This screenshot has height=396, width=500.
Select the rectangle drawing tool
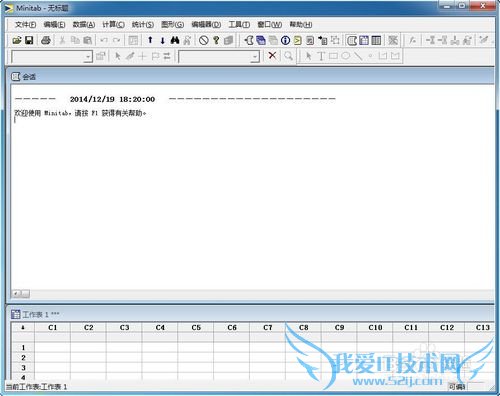(333, 56)
